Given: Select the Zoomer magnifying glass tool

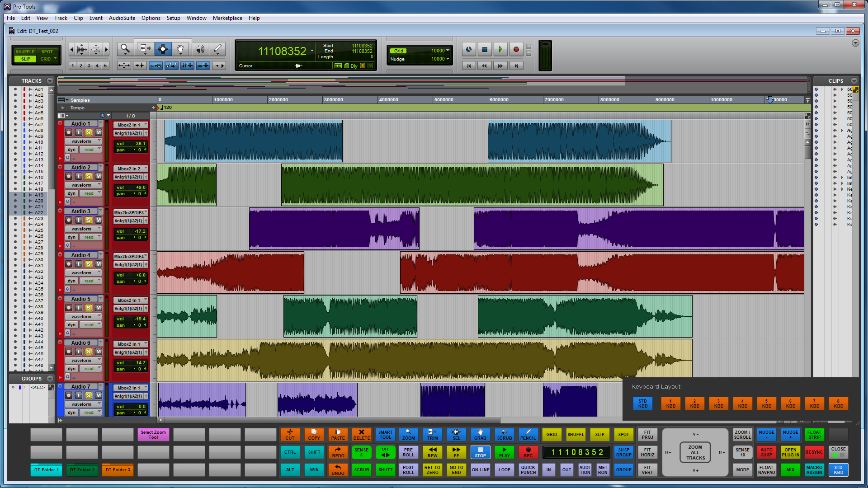Looking at the screenshot, I should point(125,49).
